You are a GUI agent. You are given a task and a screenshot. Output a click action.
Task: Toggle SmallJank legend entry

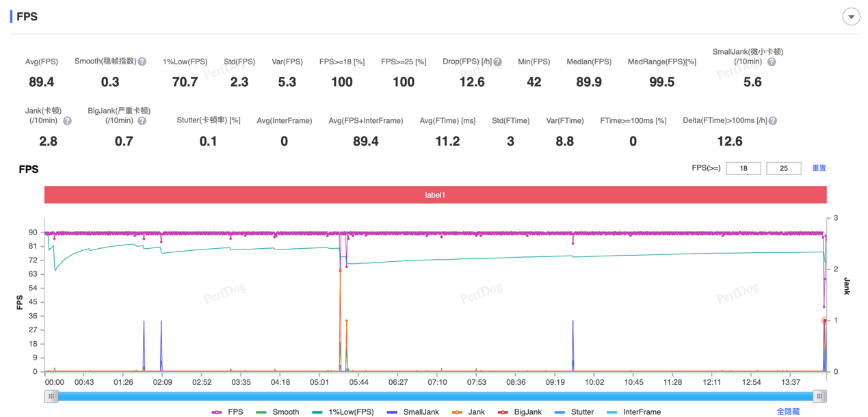click(413, 412)
